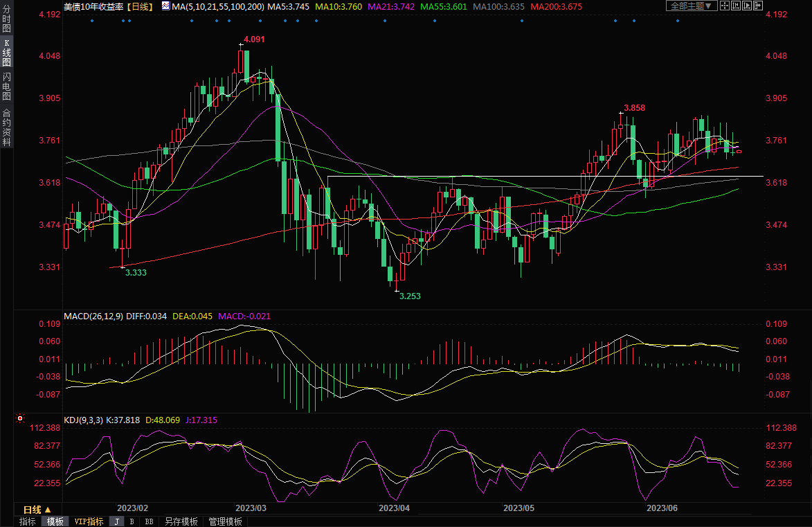Viewport: 812px width, 527px height.
Task: Toggle the B button in bottom bar
Action: point(132,521)
